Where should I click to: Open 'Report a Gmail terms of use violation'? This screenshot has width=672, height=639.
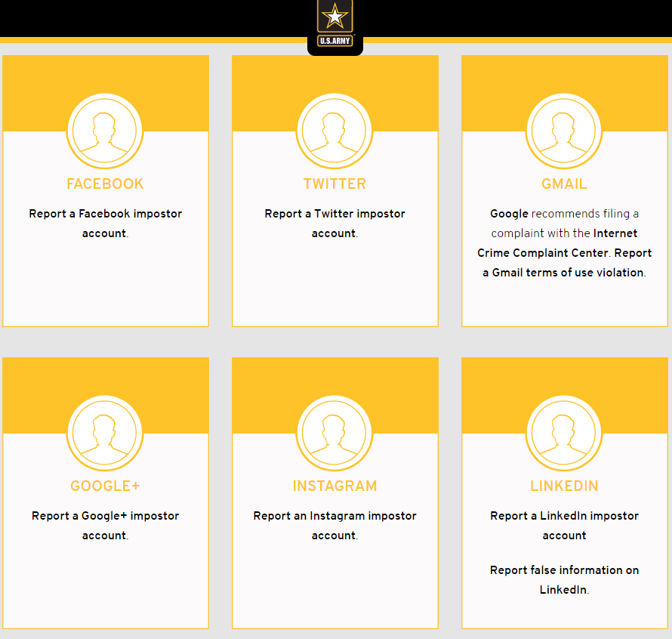tap(565, 263)
